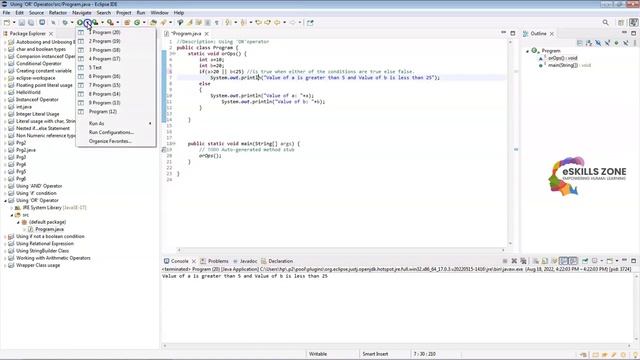Select orOps() : void in Outline

coord(563,58)
